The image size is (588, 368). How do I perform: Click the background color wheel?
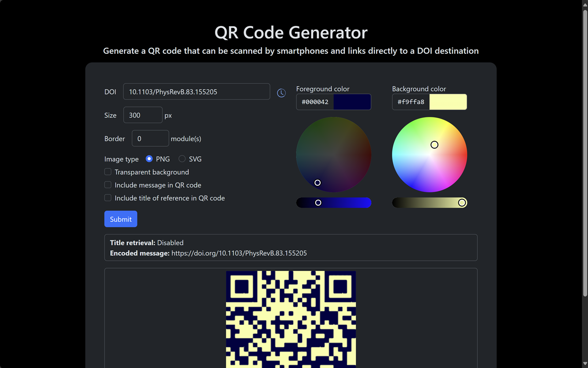pyautogui.click(x=430, y=155)
